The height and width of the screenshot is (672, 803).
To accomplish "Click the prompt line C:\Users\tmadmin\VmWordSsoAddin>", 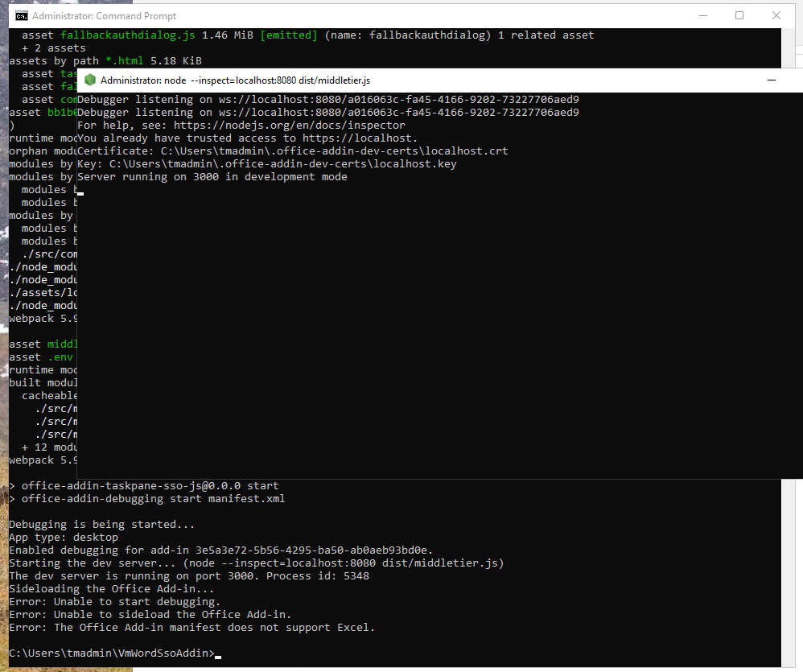I will [112, 653].
